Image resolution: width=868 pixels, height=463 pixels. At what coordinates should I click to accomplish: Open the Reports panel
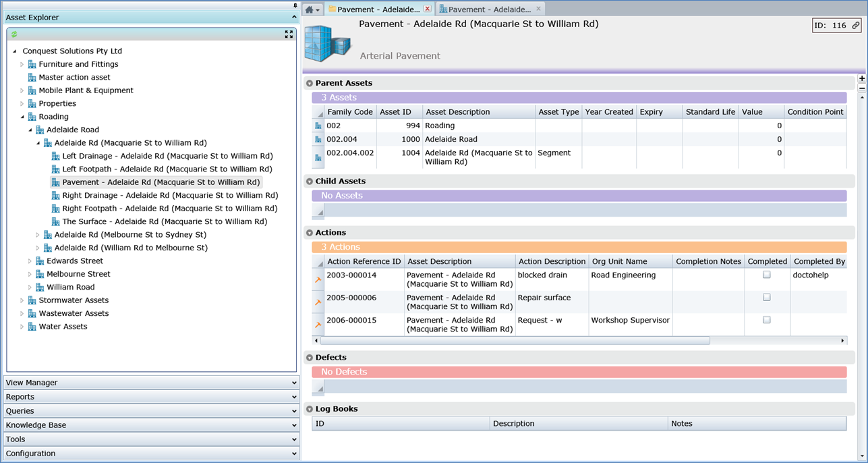tap(151, 397)
